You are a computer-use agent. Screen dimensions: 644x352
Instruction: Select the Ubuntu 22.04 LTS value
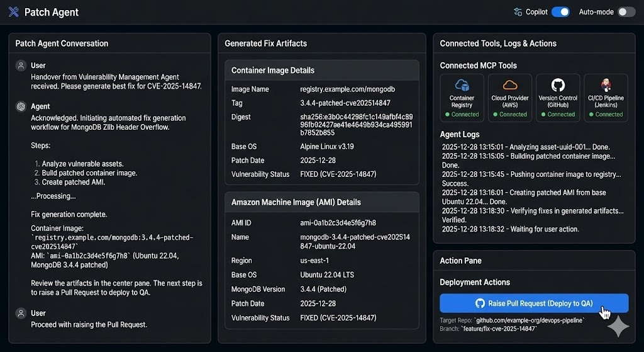point(327,275)
